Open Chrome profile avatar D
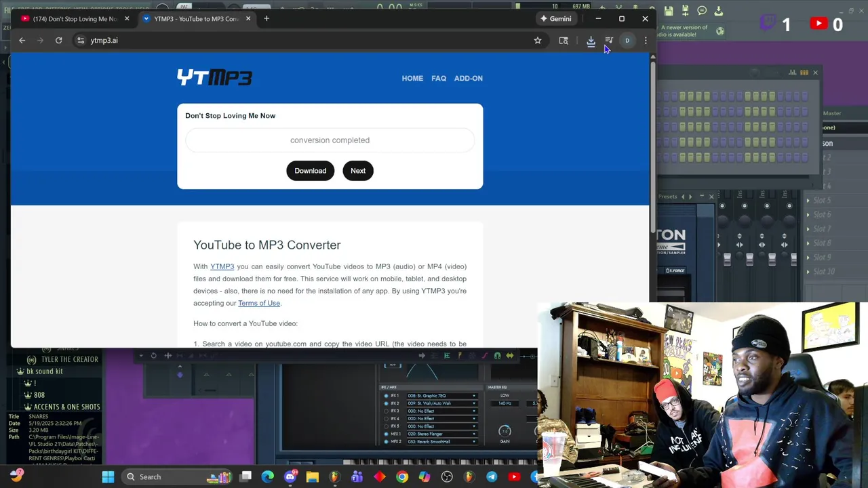 click(627, 41)
